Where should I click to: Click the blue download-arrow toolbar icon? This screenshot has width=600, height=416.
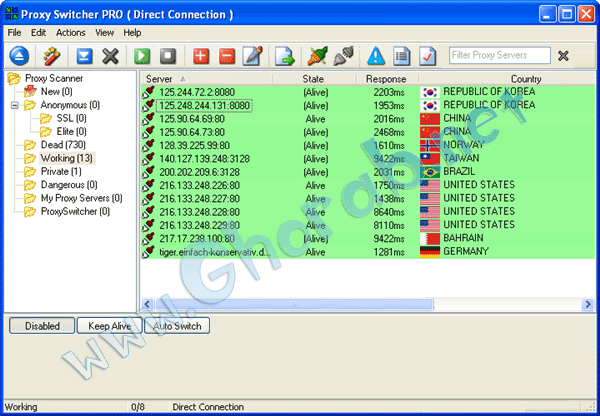84,56
